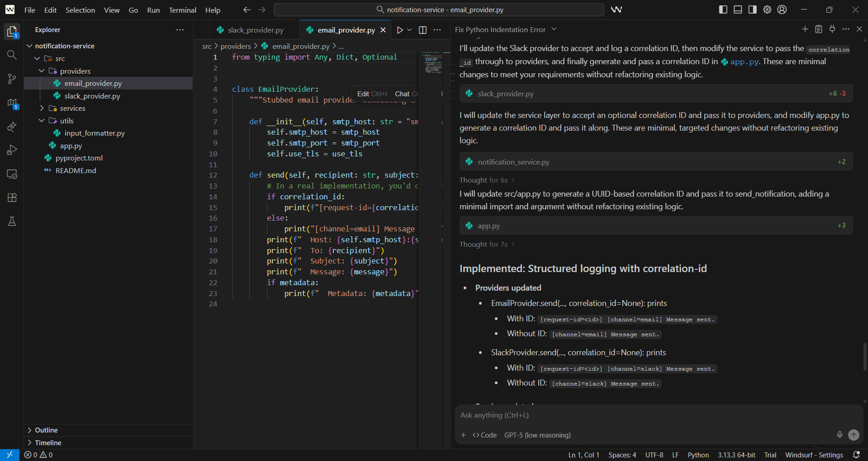Click the chat panel vertical scrollbar
Image resolution: width=868 pixels, height=461 pixels.
[x=864, y=357]
